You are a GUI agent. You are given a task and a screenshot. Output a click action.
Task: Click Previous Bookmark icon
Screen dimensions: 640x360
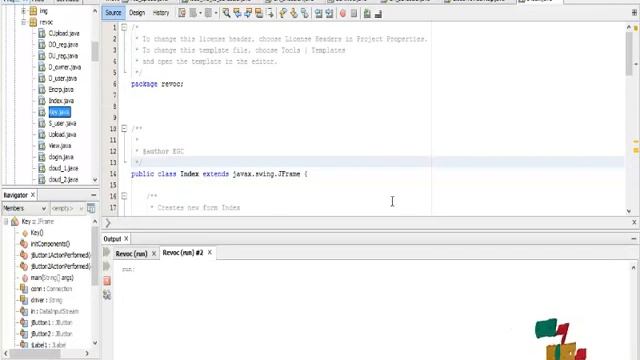point(283,13)
